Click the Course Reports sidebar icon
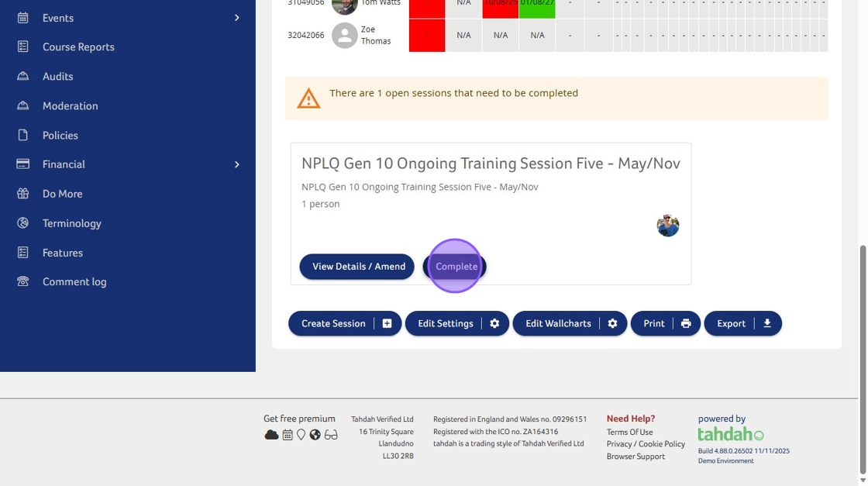868x486 pixels. (22, 47)
